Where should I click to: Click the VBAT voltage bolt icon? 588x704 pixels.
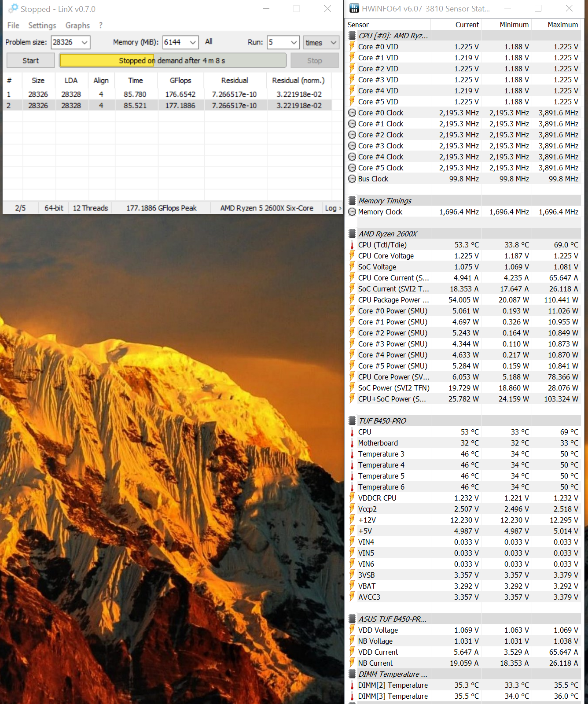coord(352,586)
